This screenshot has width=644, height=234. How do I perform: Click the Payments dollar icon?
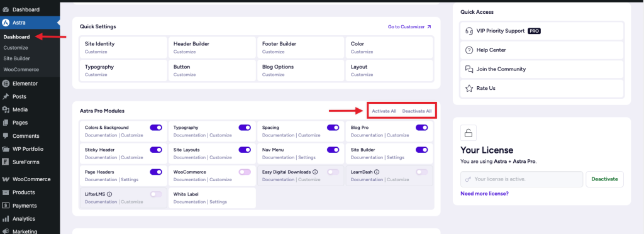pos(5,205)
